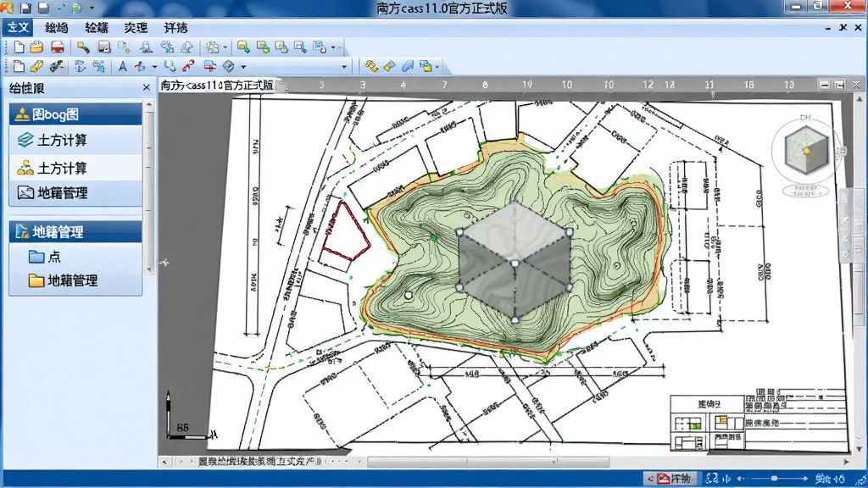
Task: Close the left side panel with its X button
Action: (146, 87)
